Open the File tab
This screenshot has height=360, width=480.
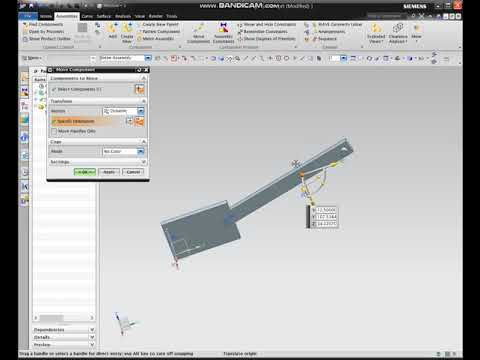click(28, 16)
